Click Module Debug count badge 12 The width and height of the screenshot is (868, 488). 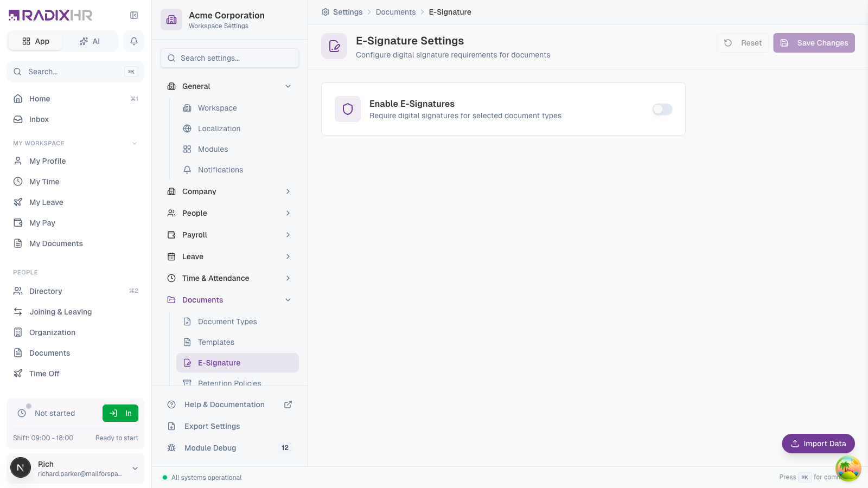(x=285, y=448)
